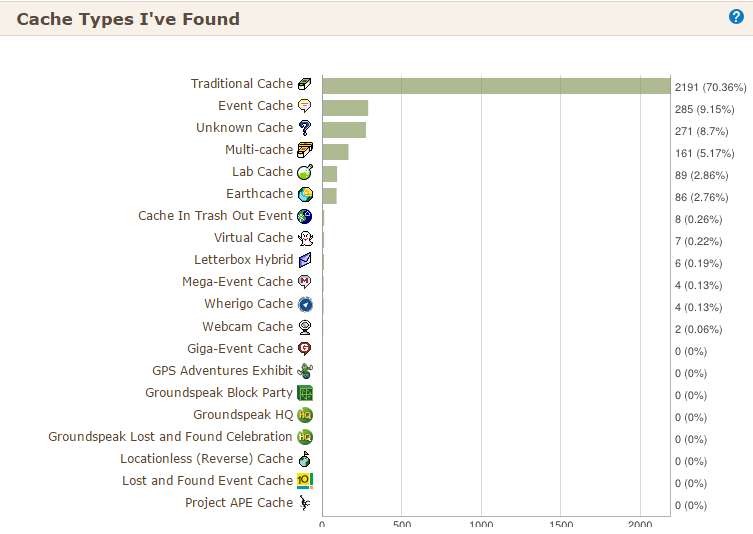Click the 'Unknown Cache' label
The image size is (753, 534).
click(x=244, y=128)
